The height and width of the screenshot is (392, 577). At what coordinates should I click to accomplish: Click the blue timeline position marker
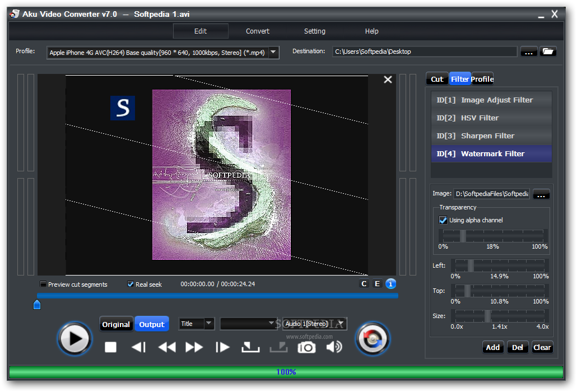point(37,305)
